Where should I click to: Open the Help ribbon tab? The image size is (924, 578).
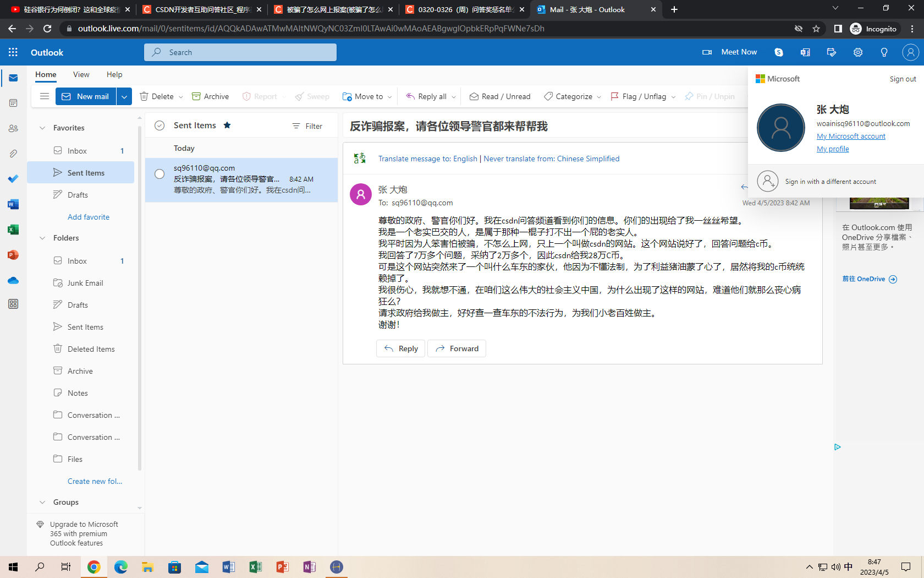point(114,74)
